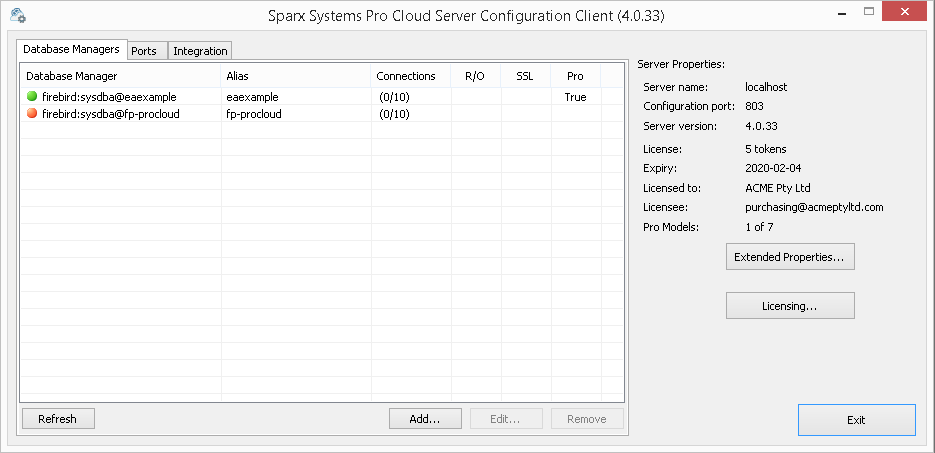Click the R/O column header
Screen dimensions: 935x453
(476, 76)
